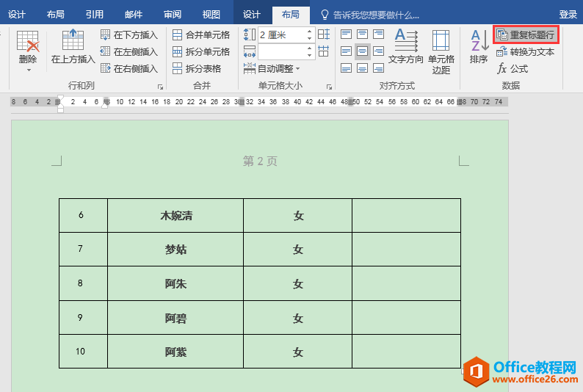
Task: Click 告诉我您想要做什么 search box
Action: click(370, 15)
